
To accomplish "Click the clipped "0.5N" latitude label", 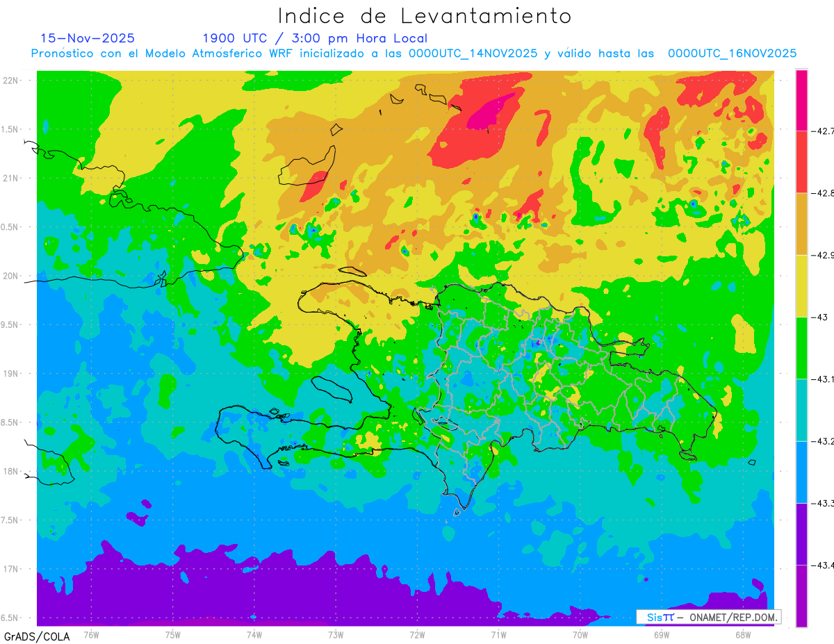I will 9,227.
